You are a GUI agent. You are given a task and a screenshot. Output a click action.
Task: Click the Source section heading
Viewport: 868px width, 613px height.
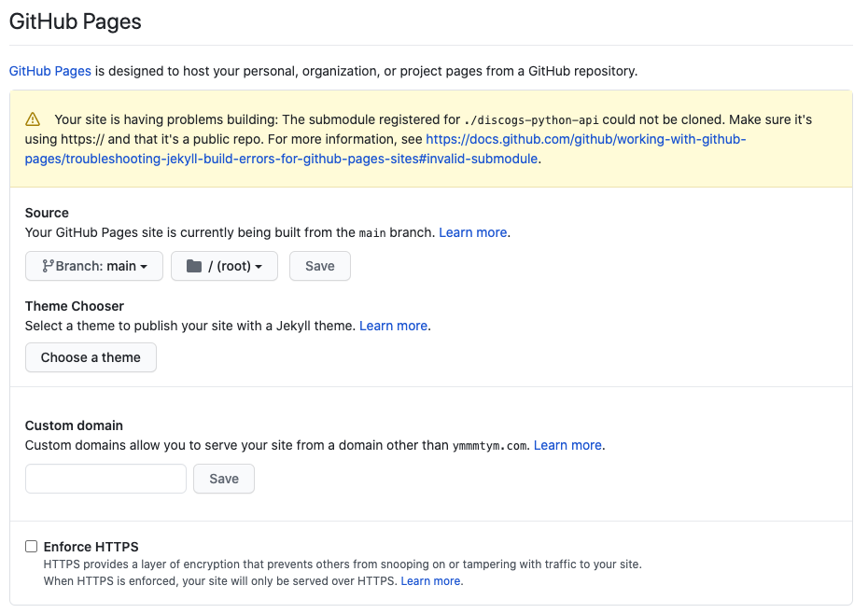pyautogui.click(x=46, y=213)
